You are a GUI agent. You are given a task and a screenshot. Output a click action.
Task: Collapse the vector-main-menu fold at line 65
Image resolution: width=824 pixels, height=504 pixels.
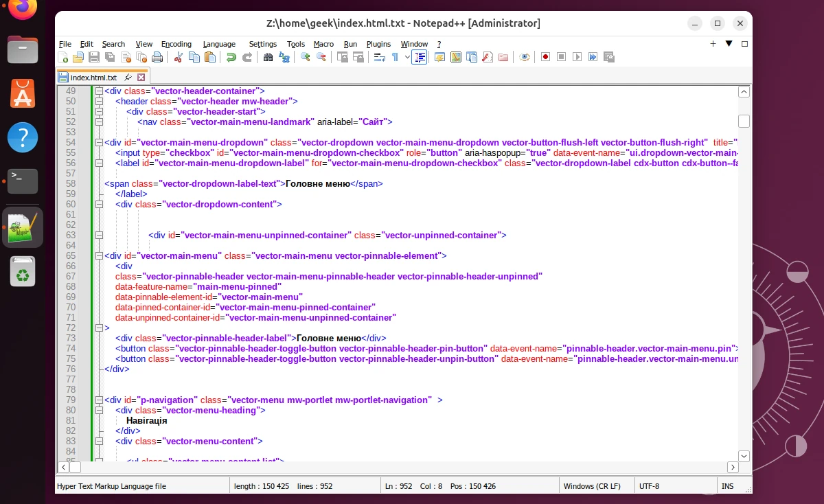(x=99, y=255)
